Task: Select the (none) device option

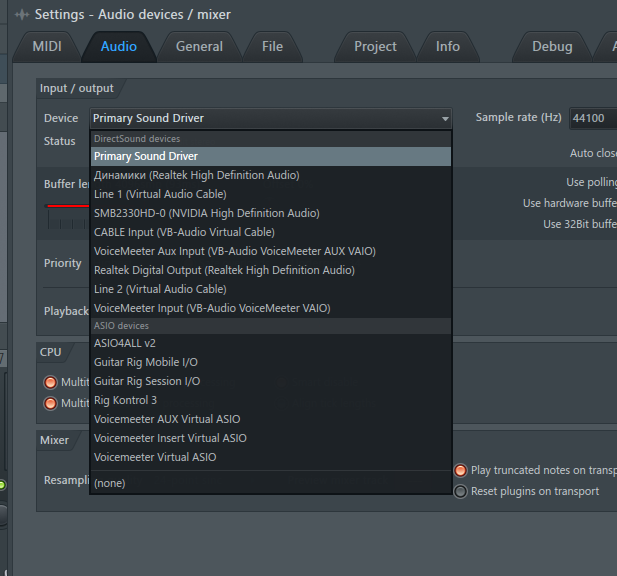Action: coord(109,483)
